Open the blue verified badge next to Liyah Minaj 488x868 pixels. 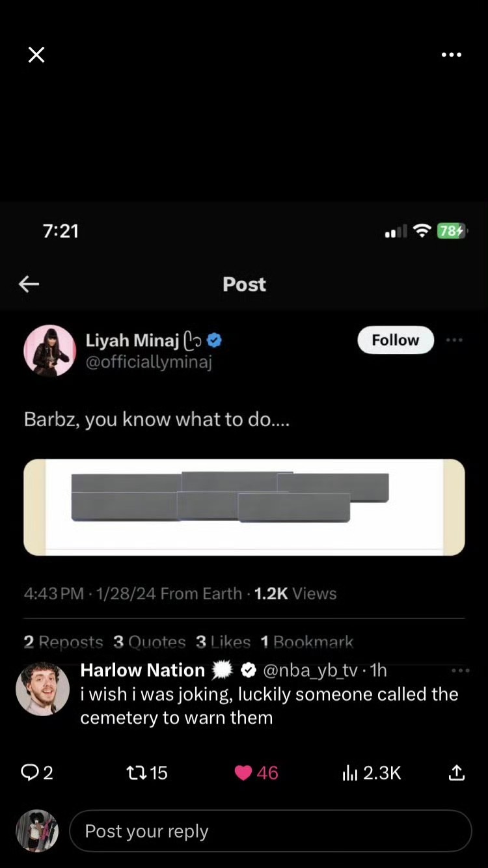point(214,340)
